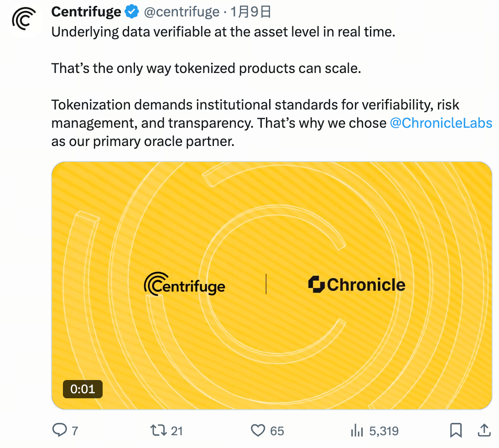499x448 pixels.
Task: Click the 0:01 video duration badge
Action: click(x=83, y=389)
